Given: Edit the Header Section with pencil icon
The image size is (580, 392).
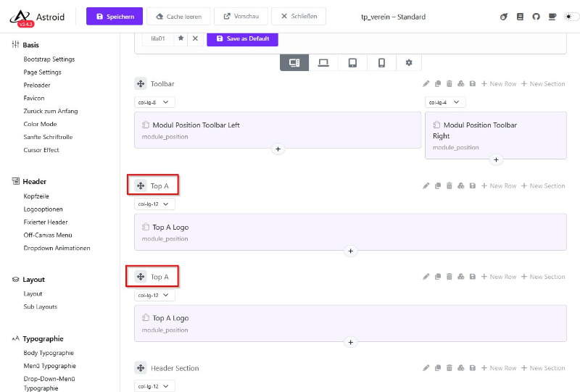Looking at the screenshot, I should click(426, 368).
